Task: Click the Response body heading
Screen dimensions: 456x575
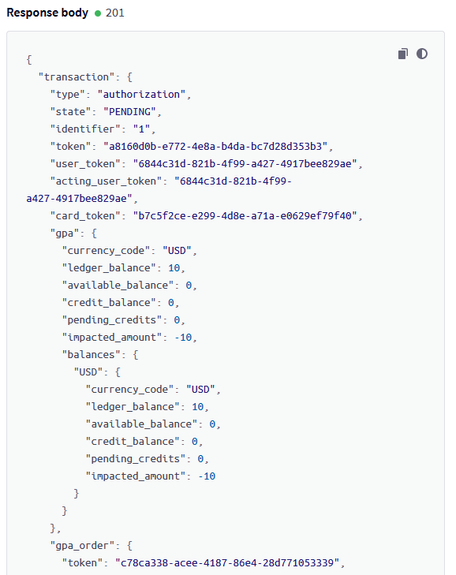Action: [x=47, y=13]
